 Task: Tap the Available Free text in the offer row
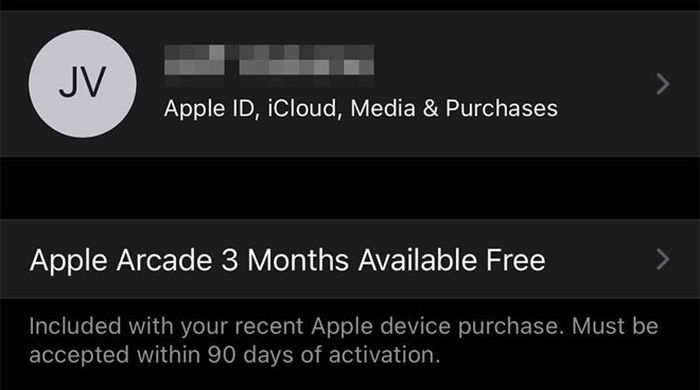pyautogui.click(x=452, y=260)
